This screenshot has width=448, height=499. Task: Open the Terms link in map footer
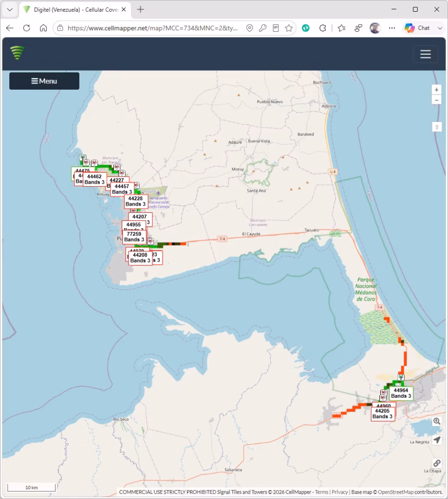pos(321,492)
